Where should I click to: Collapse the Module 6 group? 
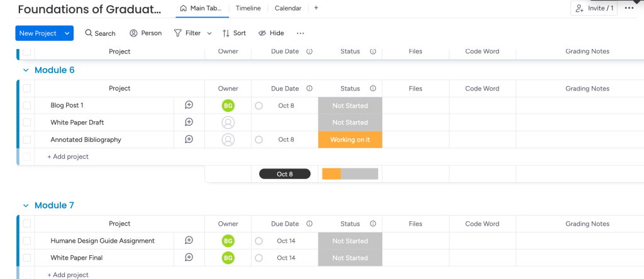pyautogui.click(x=26, y=70)
